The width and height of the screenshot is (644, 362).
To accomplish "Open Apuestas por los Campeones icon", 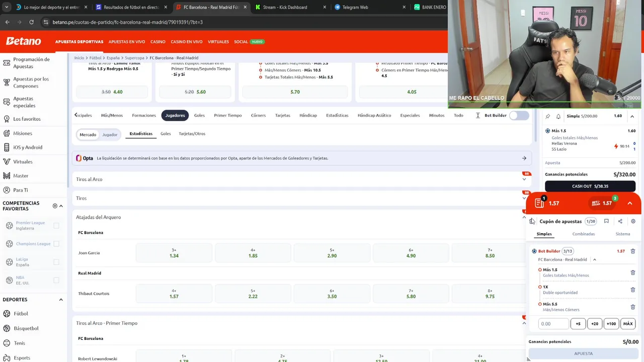I will [x=7, y=82].
